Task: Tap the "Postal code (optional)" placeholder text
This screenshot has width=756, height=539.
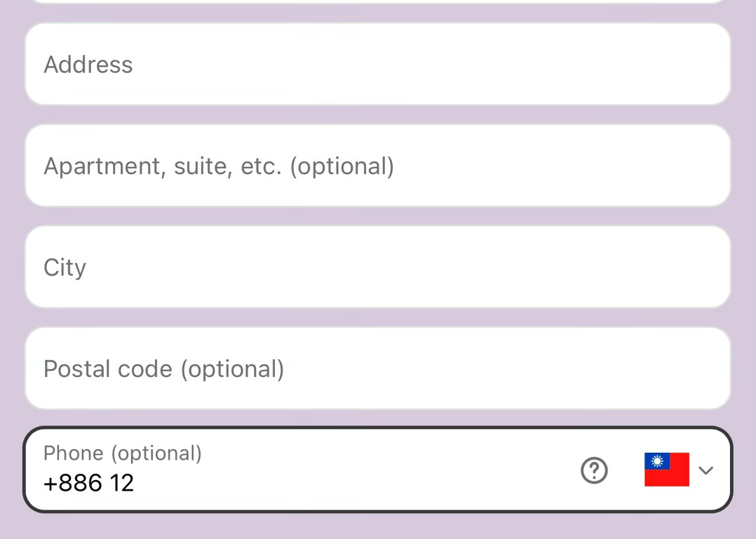Action: click(x=163, y=369)
